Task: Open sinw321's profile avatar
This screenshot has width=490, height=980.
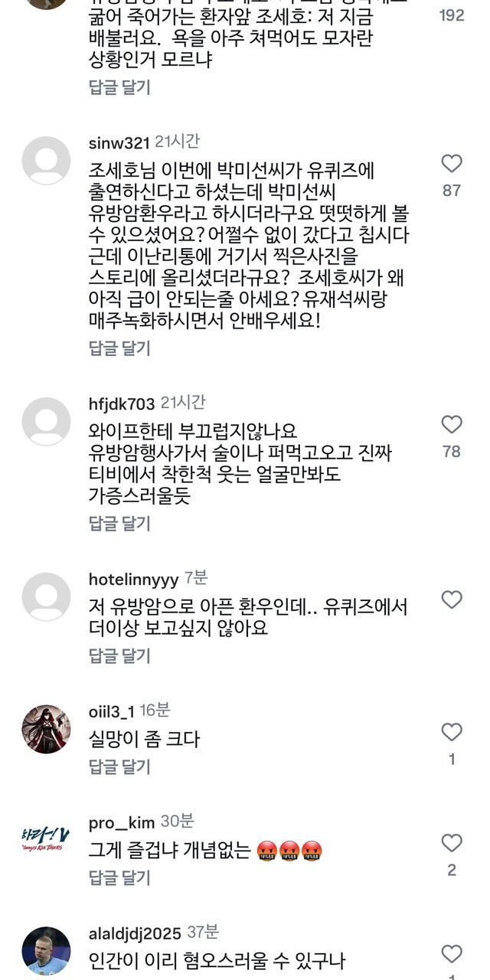Action: pyautogui.click(x=46, y=161)
